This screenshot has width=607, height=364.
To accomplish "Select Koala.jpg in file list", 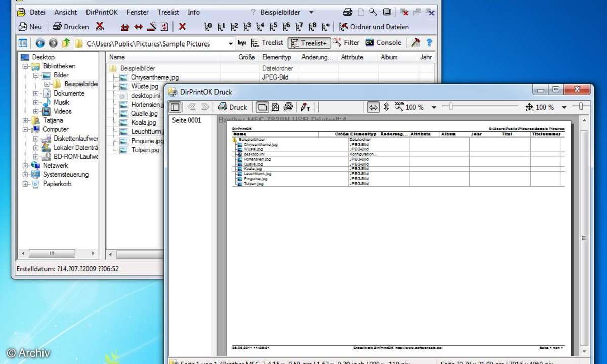I will [144, 123].
